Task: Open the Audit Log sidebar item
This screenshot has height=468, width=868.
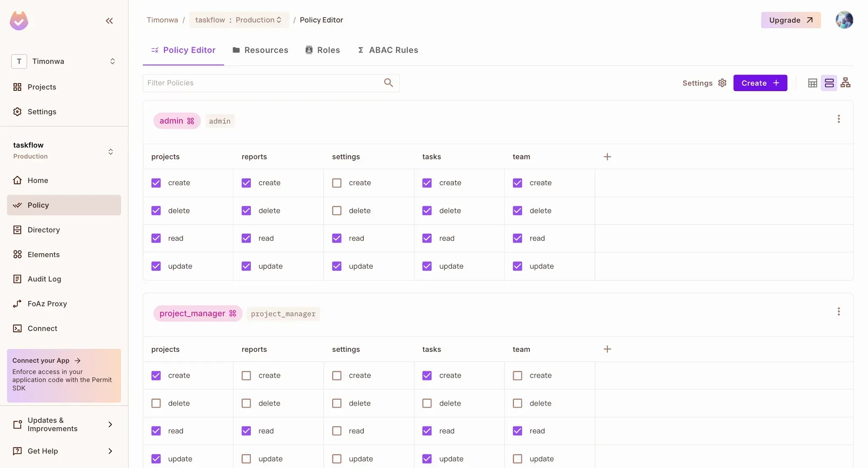Action: click(44, 279)
